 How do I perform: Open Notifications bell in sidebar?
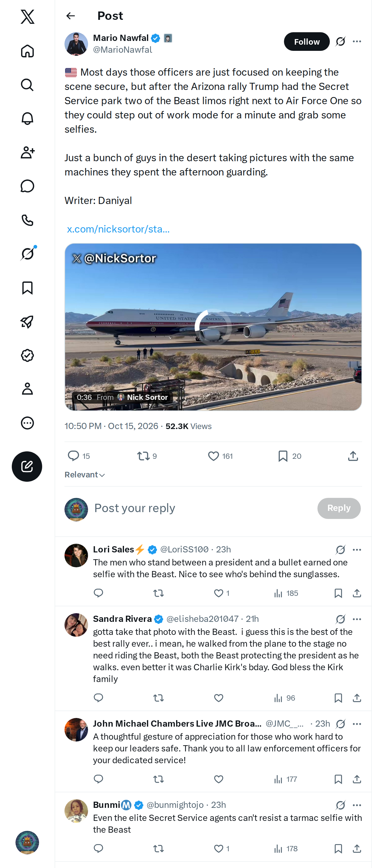click(x=27, y=119)
